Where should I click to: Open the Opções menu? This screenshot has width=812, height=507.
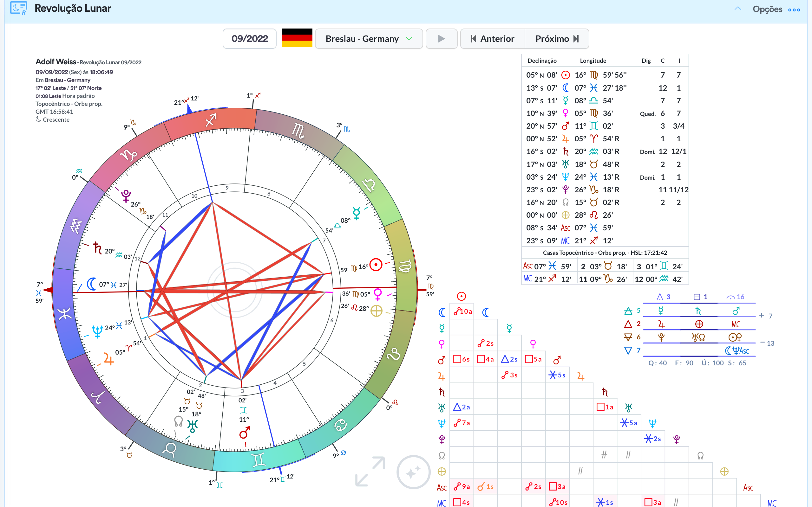pyautogui.click(x=767, y=9)
